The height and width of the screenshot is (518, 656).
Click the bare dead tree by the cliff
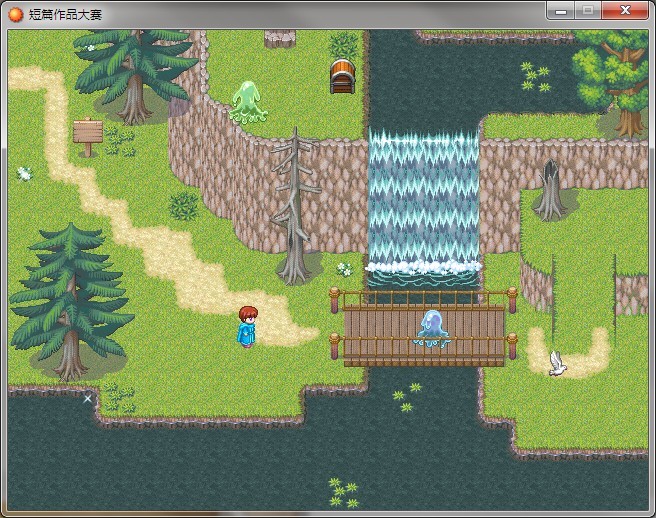click(x=295, y=206)
